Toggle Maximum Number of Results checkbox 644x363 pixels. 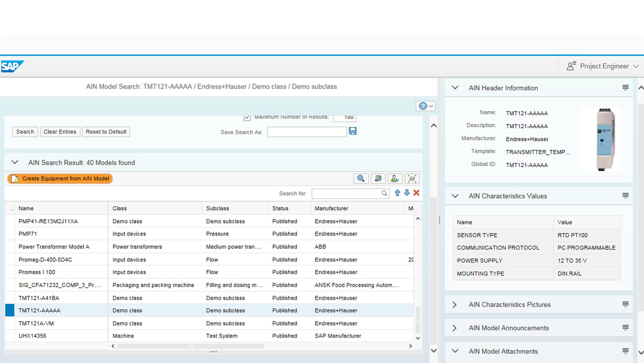247,117
